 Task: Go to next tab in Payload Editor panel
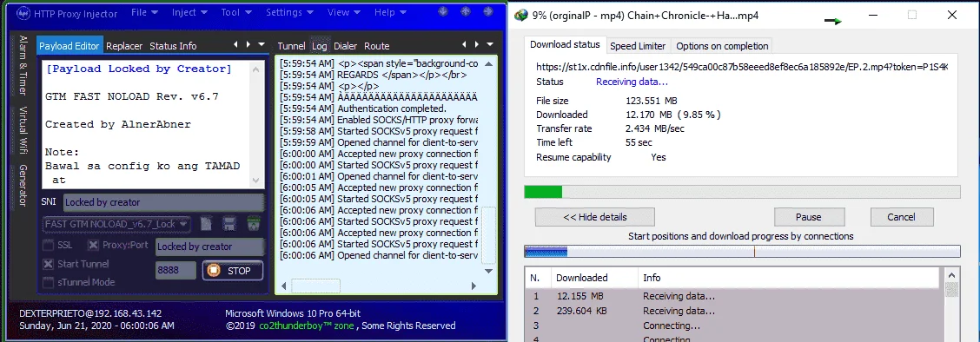pos(248,44)
